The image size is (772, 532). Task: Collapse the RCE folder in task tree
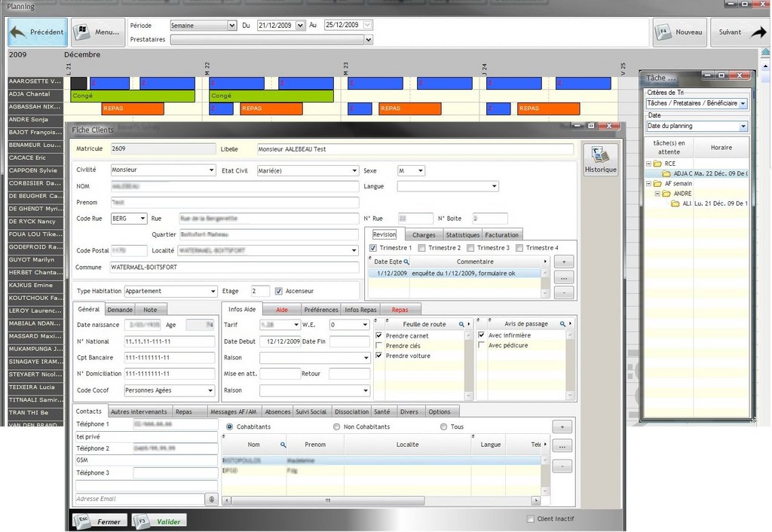648,164
